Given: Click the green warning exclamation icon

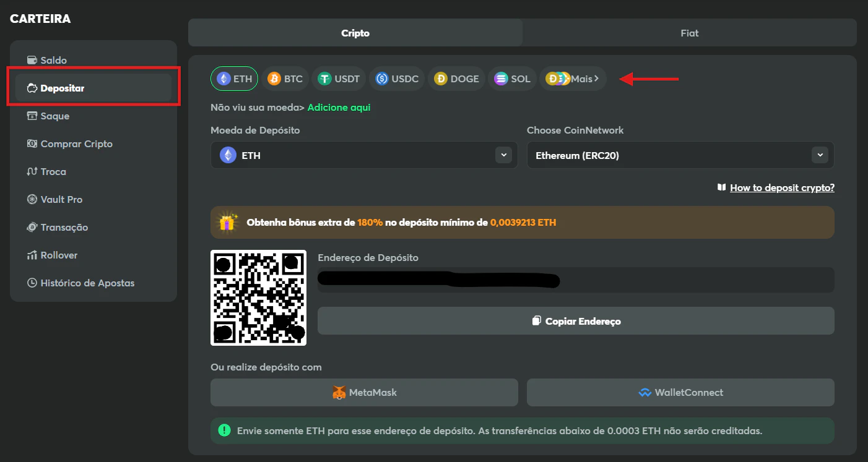Looking at the screenshot, I should 225,430.
